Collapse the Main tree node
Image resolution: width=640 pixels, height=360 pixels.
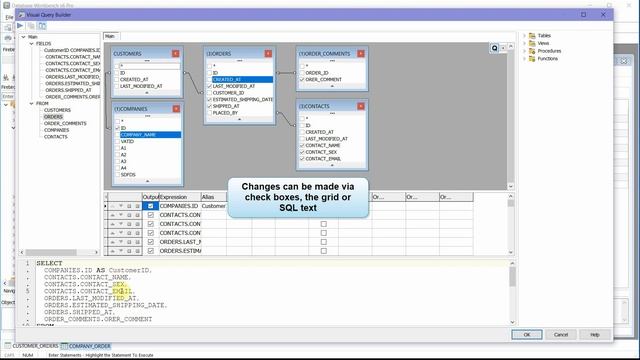coord(23,37)
